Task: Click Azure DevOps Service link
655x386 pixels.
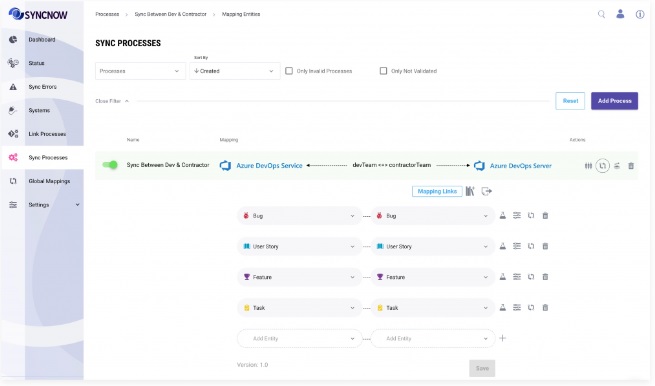Action: point(269,166)
